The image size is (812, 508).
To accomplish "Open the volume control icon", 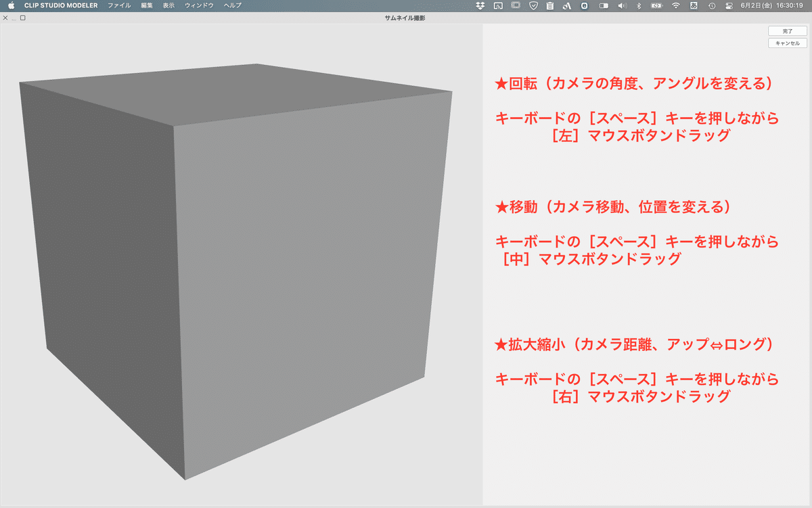I will point(623,5).
